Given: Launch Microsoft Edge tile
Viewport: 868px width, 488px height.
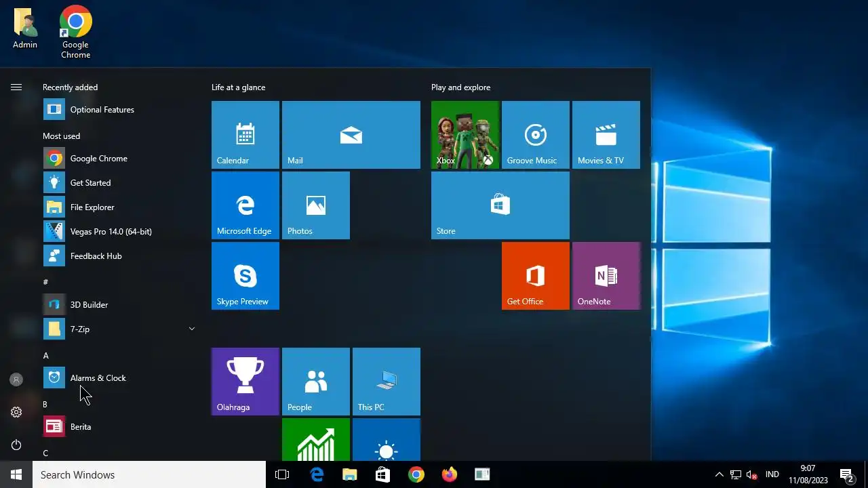Looking at the screenshot, I should click(x=245, y=205).
